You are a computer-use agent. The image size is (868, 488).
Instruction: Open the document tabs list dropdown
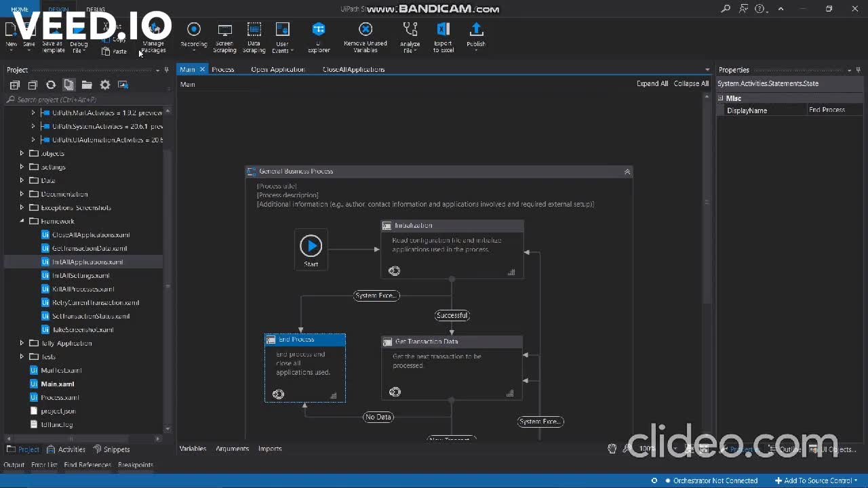(707, 70)
